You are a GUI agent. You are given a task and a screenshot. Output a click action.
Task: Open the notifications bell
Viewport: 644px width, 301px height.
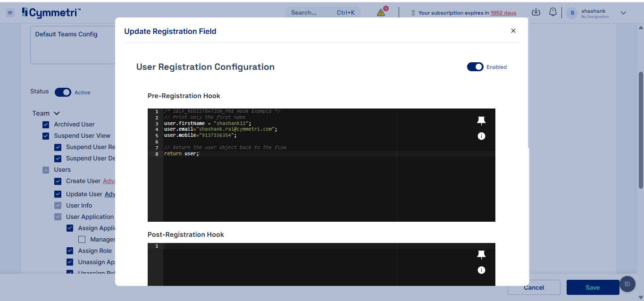[553, 12]
